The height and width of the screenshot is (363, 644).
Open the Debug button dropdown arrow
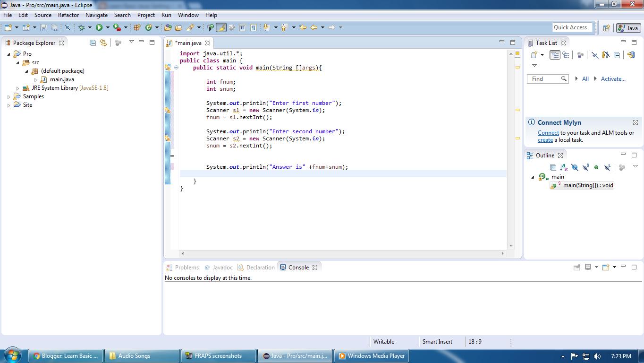(90, 27)
